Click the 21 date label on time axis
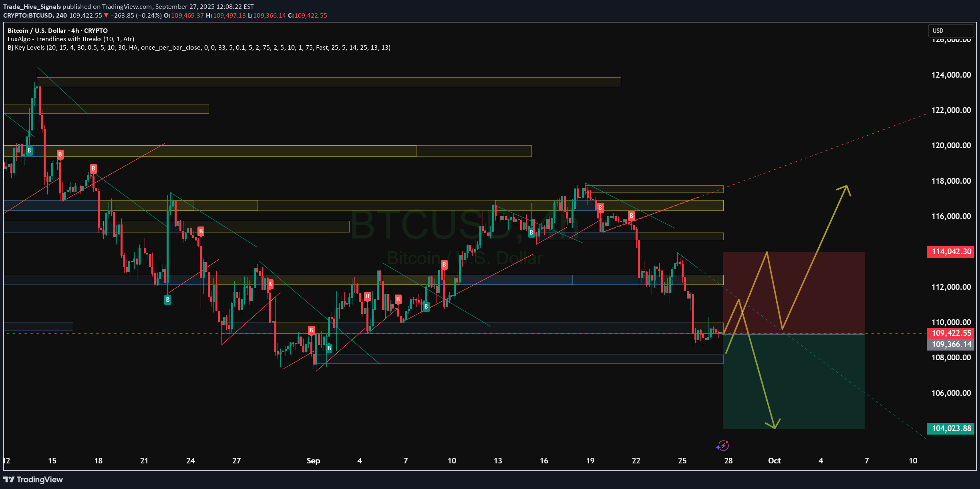Screen dimensions: 980x489 [x=144, y=461]
